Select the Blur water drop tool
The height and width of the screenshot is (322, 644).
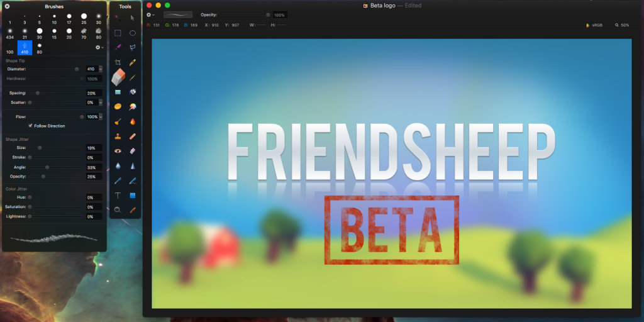click(118, 166)
